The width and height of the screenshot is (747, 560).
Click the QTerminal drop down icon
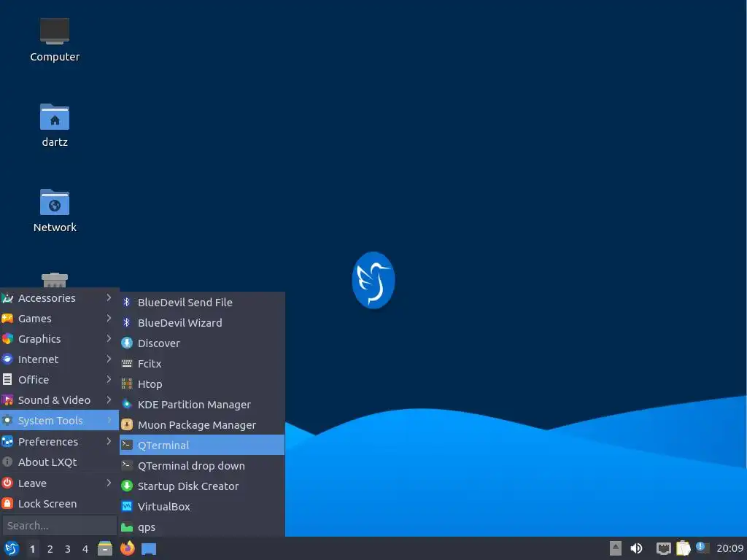click(x=127, y=465)
